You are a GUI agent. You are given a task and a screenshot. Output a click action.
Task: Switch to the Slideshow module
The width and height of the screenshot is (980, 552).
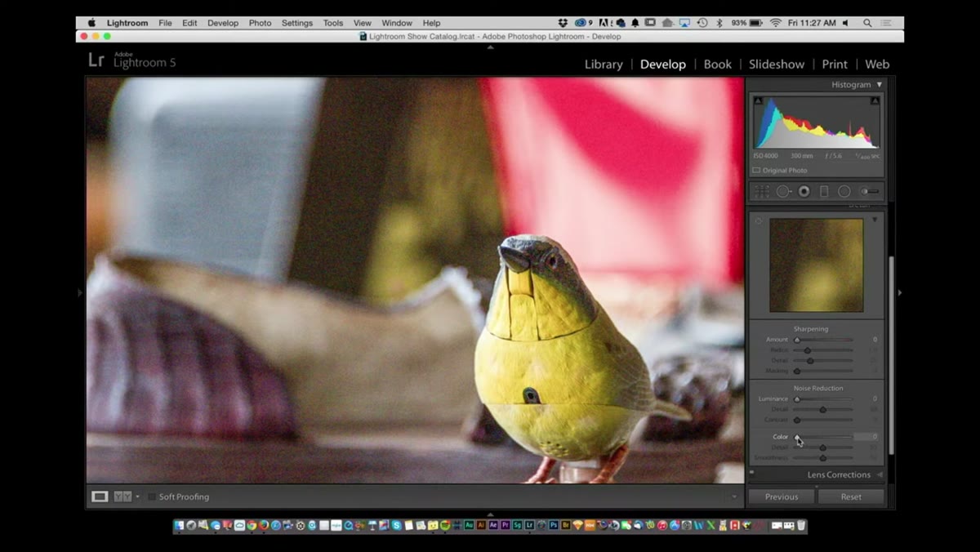pos(777,64)
